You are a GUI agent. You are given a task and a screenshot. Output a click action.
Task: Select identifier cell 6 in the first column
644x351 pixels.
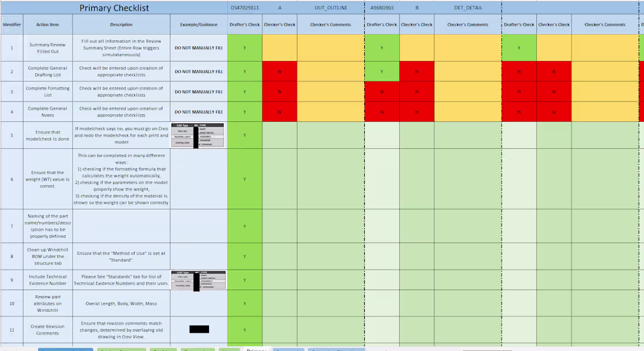point(11,179)
